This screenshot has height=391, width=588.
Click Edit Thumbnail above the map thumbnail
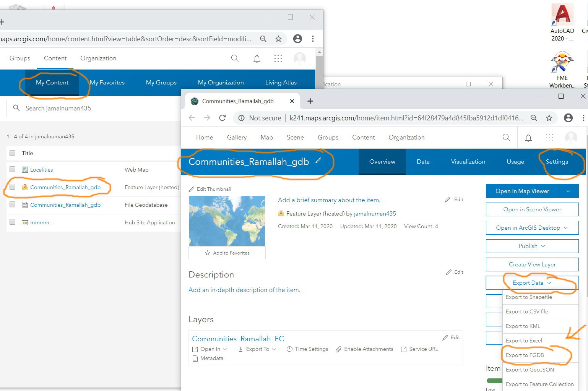[x=210, y=189]
